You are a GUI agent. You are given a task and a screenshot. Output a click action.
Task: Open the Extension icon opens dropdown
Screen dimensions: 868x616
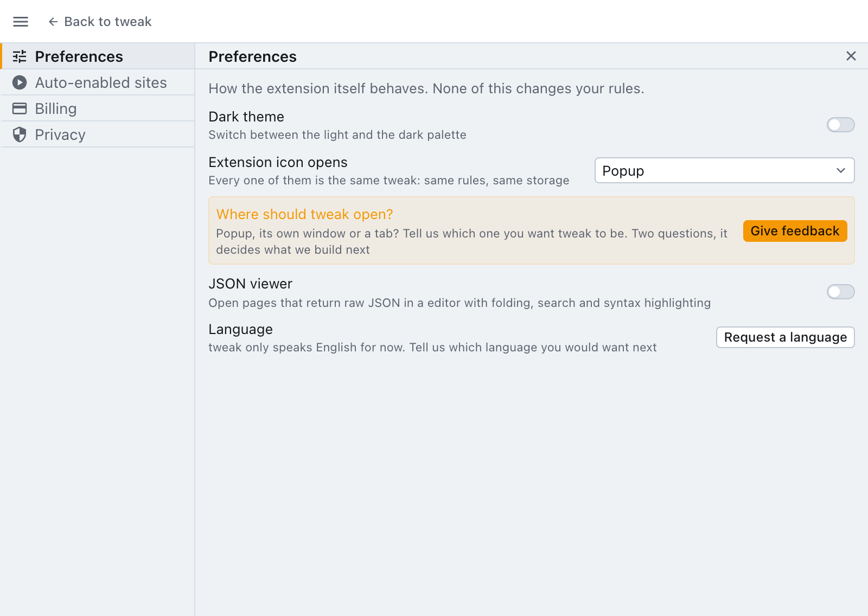click(725, 170)
